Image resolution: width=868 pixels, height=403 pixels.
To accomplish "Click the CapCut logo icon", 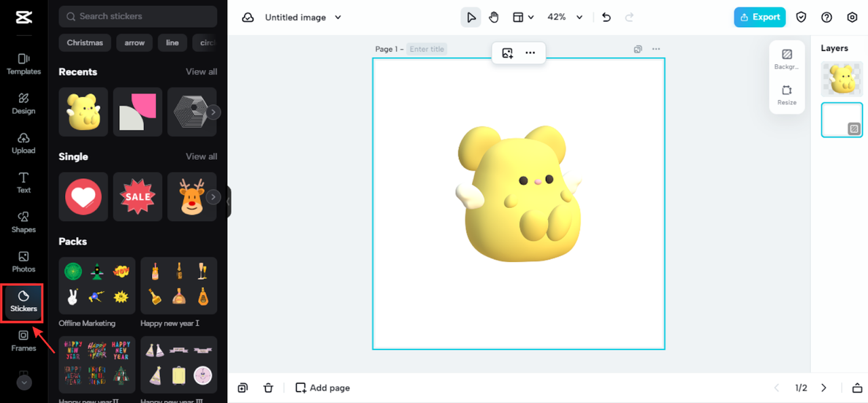I will [x=24, y=18].
